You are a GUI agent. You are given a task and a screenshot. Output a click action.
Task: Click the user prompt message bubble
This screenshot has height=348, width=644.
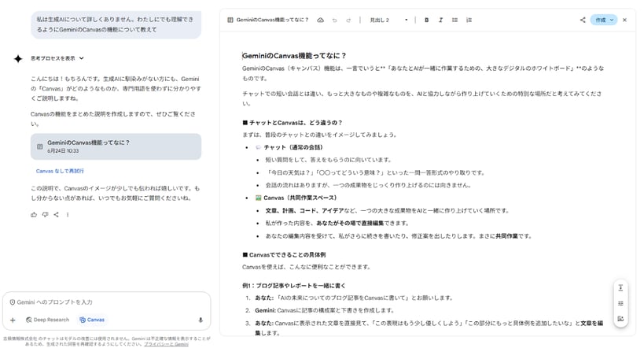pos(116,24)
